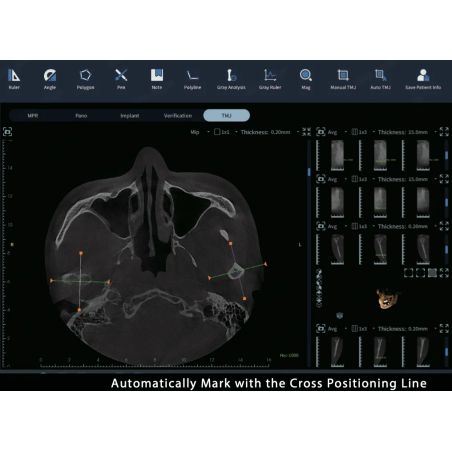Open the 1x1 layout dropdown
Screen dimensions: 452x452
(226, 132)
